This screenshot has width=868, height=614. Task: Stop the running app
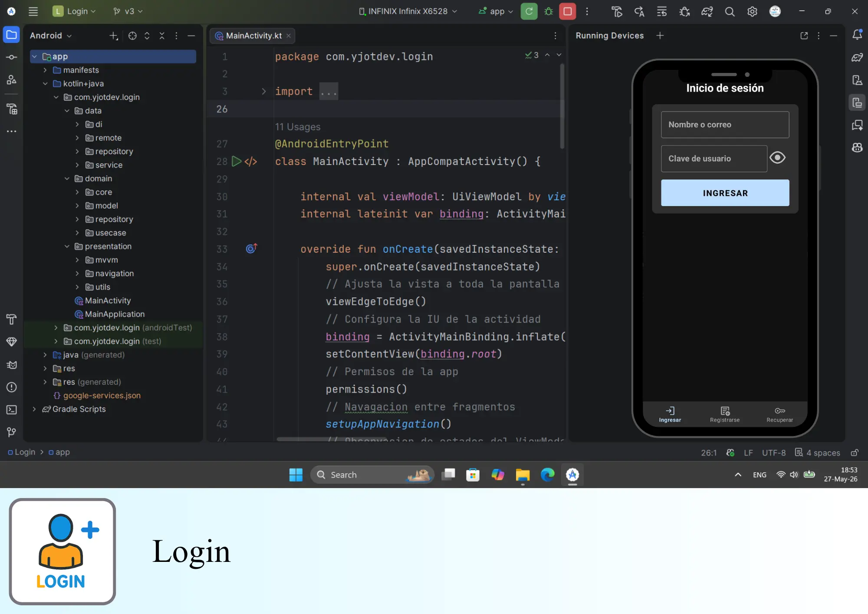coord(567,11)
